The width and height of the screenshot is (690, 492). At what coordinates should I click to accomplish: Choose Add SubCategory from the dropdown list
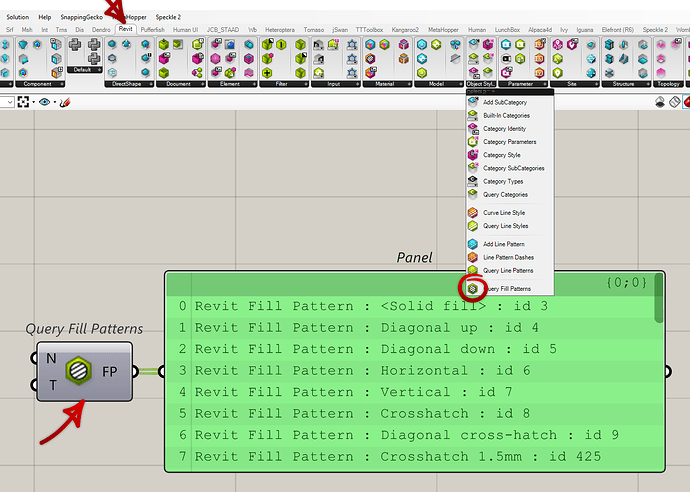click(x=510, y=102)
